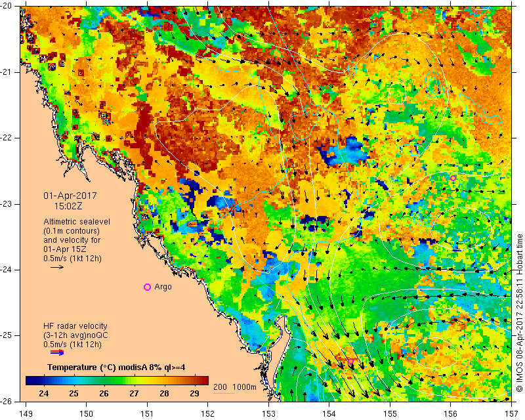Click the '28' color bar label
Viewport: 525px width, 420px height.
click(x=164, y=394)
